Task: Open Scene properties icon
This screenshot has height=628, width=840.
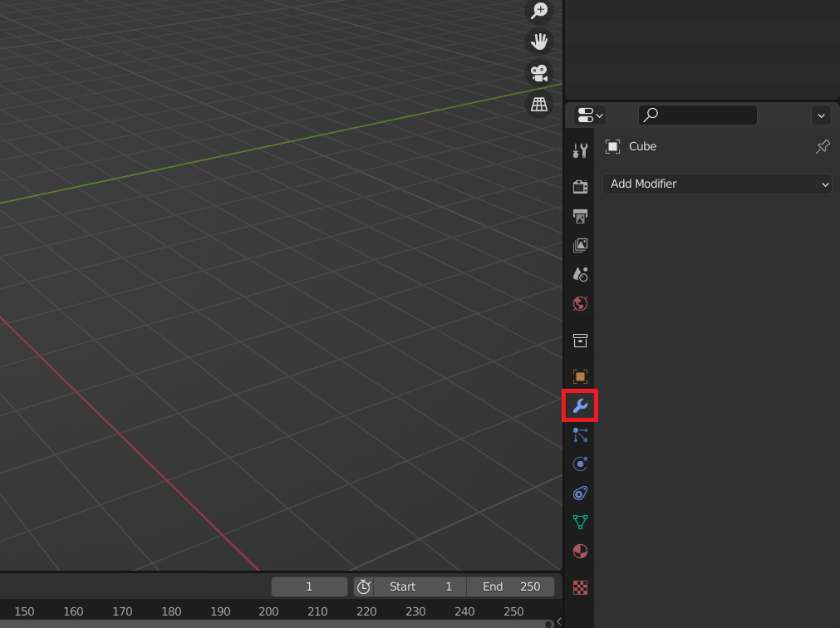Action: pyautogui.click(x=581, y=274)
